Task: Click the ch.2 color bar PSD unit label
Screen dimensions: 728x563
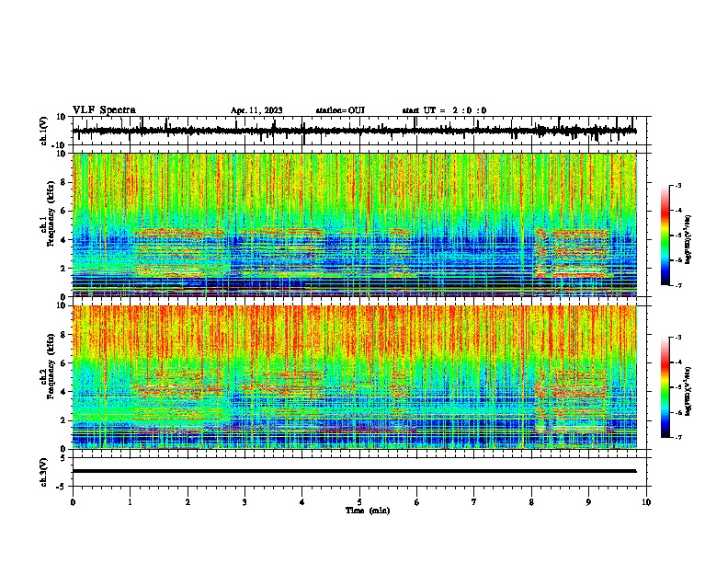Action: coord(688,391)
